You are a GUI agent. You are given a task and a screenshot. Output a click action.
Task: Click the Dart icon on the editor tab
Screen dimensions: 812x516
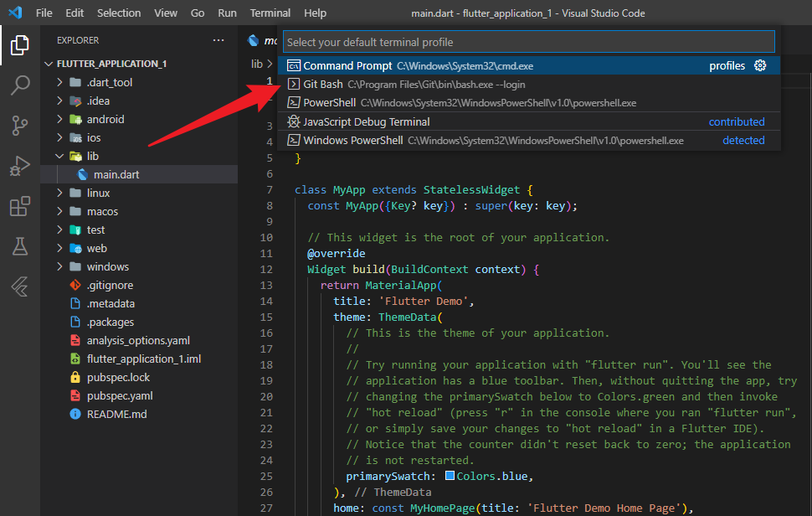[254, 40]
